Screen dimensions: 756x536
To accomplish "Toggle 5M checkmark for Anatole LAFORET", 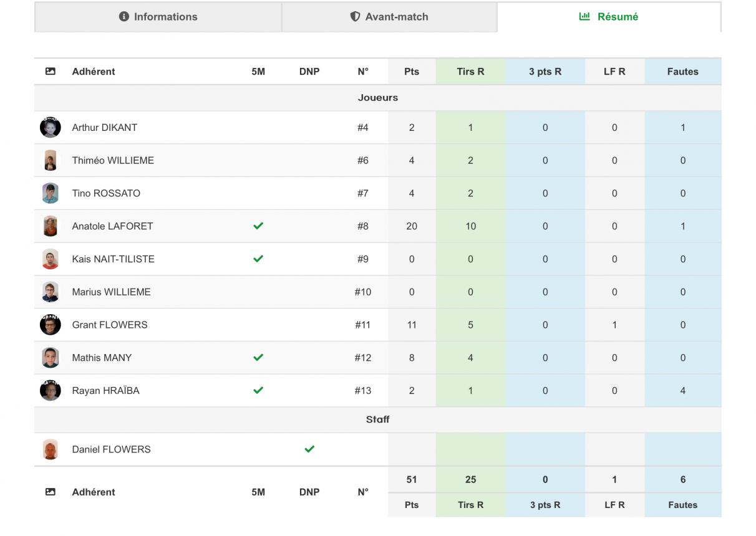I will 258,226.
